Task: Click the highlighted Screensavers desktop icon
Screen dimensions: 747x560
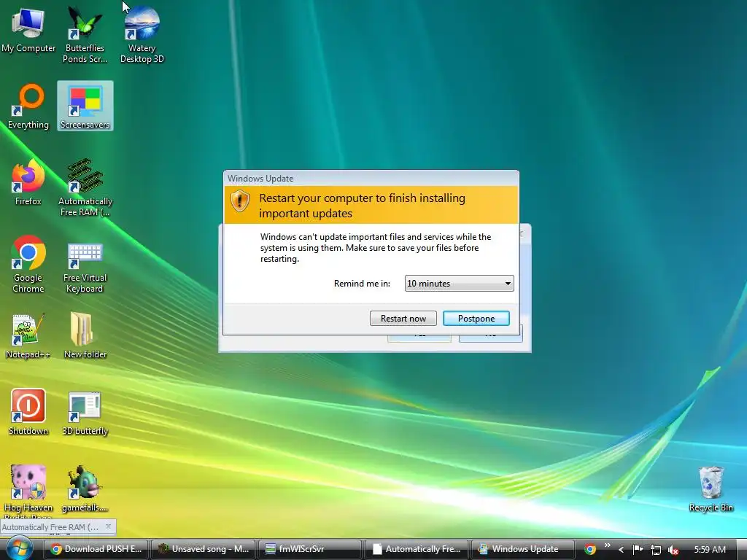Action: pyautogui.click(x=85, y=106)
